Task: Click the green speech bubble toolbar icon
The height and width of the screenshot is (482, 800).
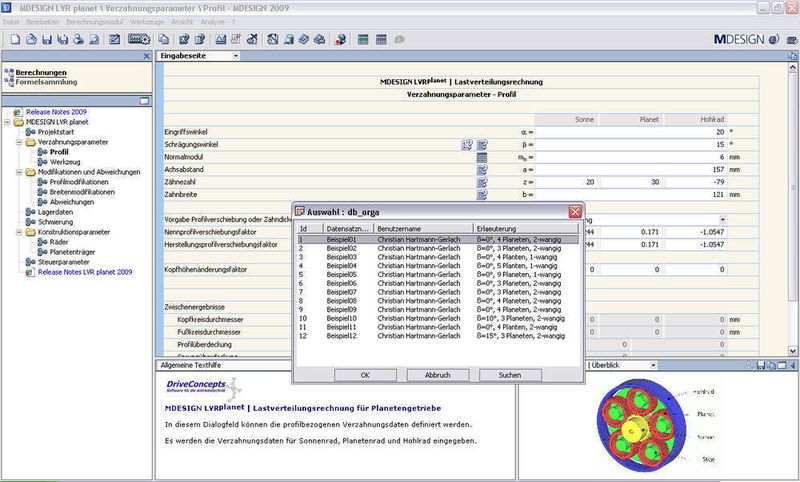Action: tap(399, 39)
